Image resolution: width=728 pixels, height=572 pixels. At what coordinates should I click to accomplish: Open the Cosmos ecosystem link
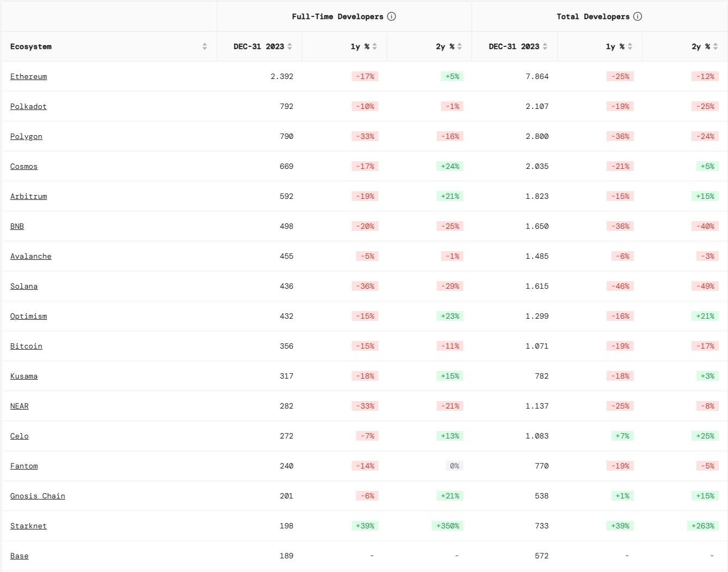pos(24,166)
